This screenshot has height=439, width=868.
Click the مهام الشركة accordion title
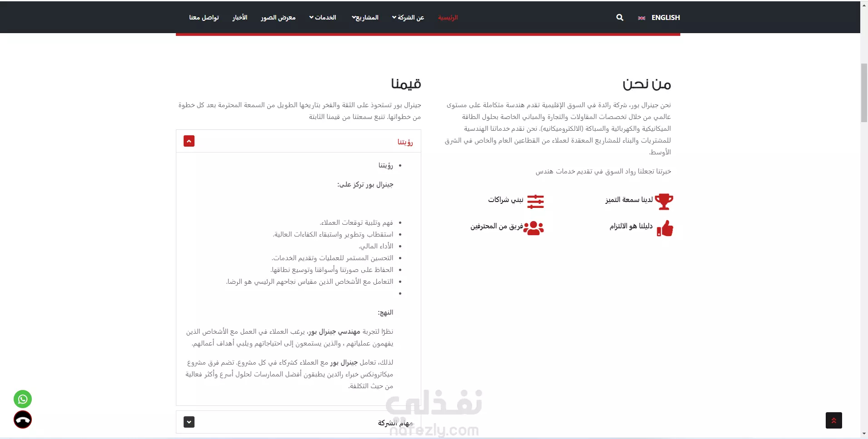pos(395,423)
